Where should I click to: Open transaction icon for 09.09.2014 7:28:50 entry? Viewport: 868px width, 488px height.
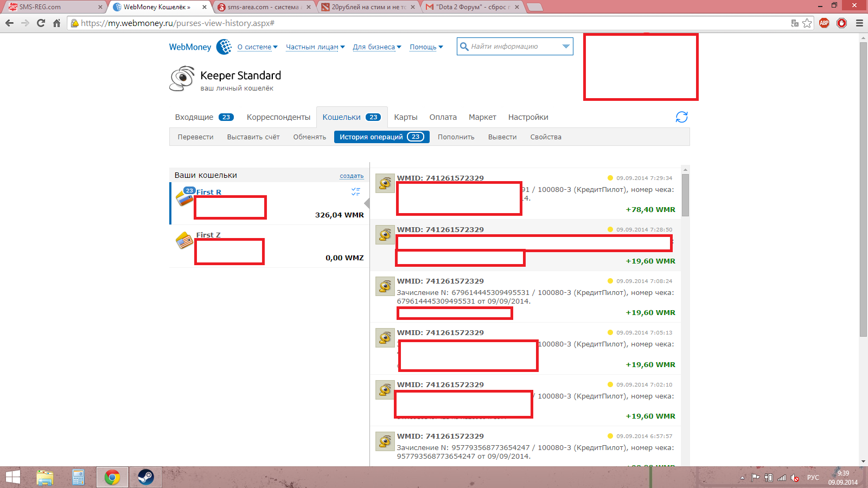(385, 235)
